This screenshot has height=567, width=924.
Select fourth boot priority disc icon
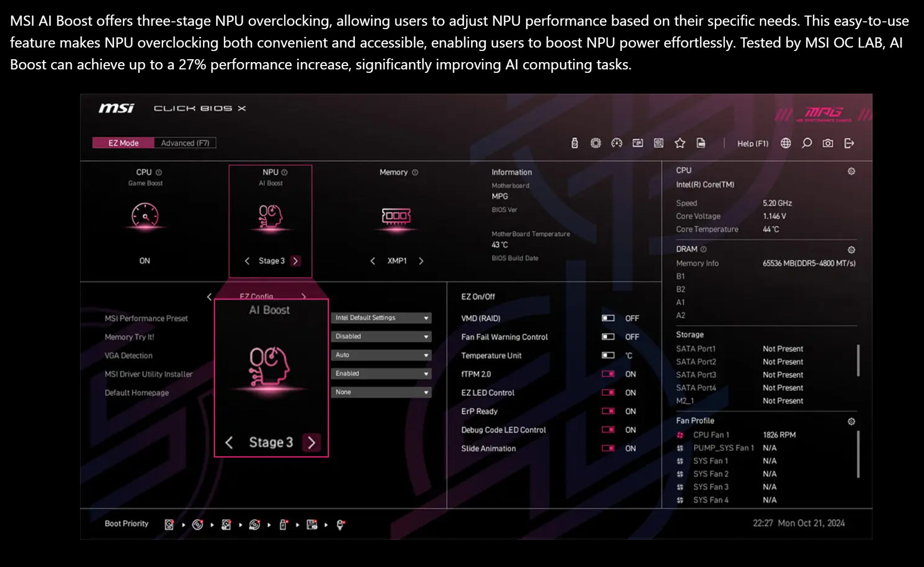[x=254, y=524]
